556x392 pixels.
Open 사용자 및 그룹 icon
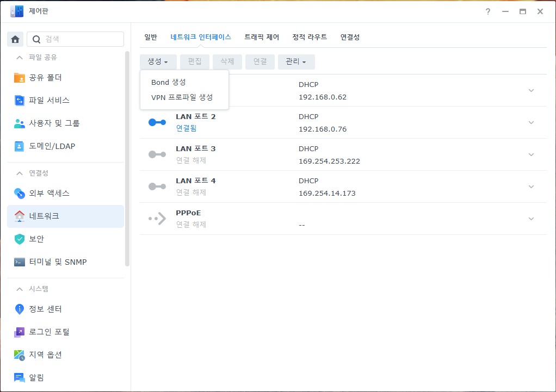pos(19,123)
